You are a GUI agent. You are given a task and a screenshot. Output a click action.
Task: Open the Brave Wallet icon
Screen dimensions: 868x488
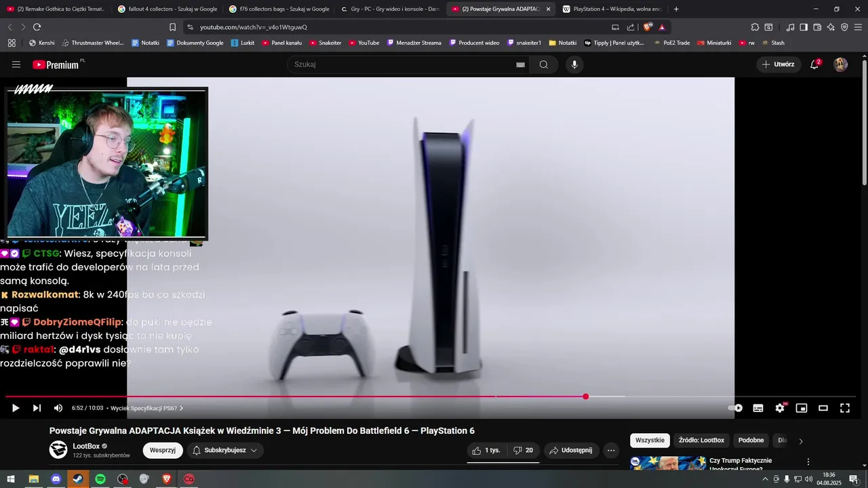817,27
